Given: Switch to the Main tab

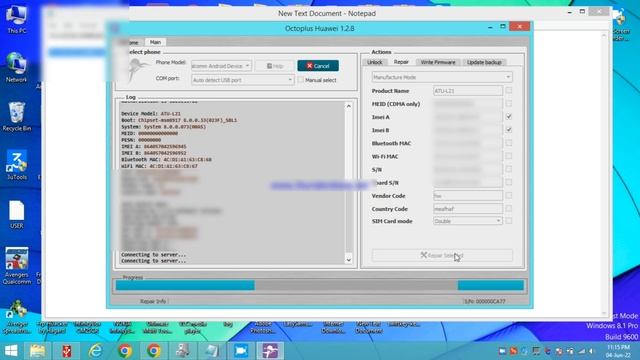Looking at the screenshot, I should 155,42.
